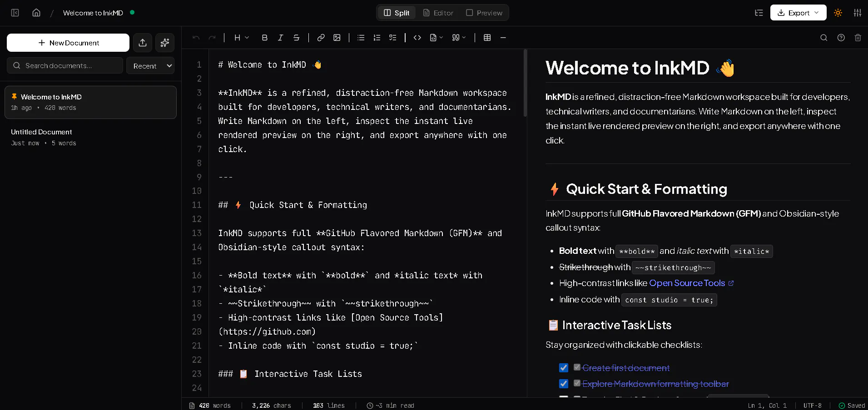Open search in document

[823, 38]
